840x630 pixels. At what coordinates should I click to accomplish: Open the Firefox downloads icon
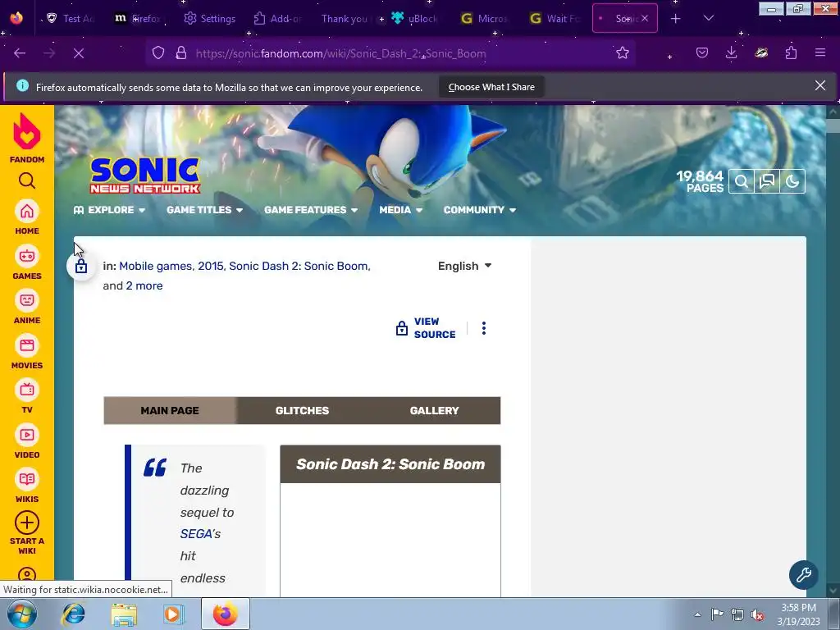731,53
